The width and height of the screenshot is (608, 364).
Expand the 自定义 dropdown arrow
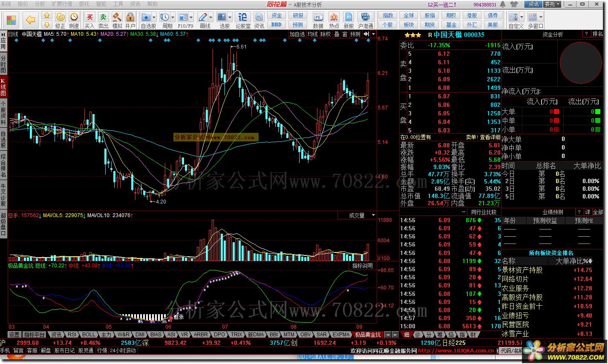pos(521,17)
